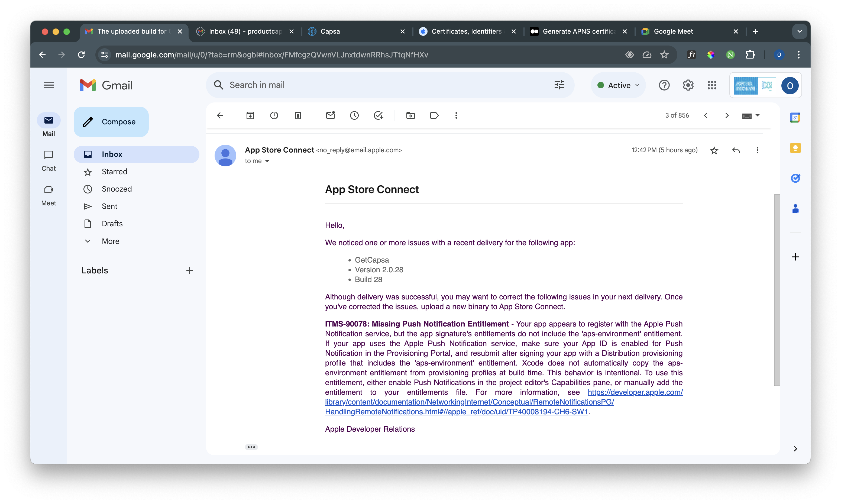This screenshot has width=841, height=504.
Task: Open toolbar More options menu
Action: coord(456,115)
